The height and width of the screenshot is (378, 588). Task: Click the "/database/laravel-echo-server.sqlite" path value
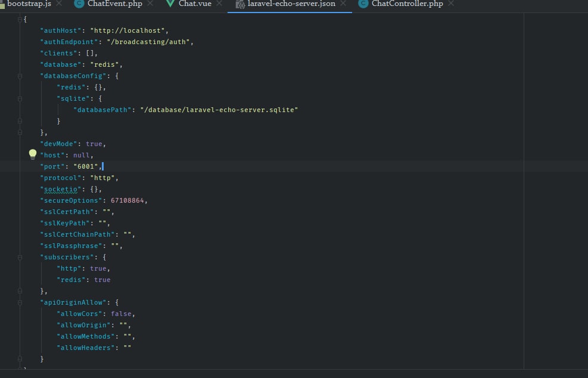click(x=219, y=110)
